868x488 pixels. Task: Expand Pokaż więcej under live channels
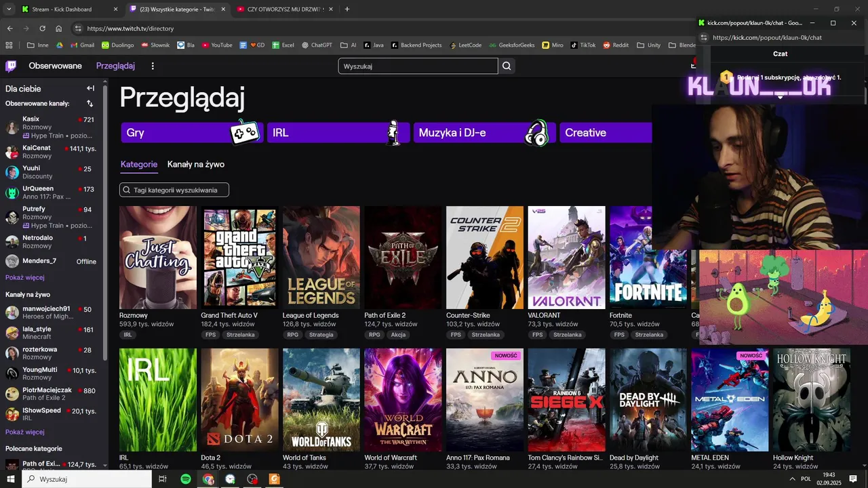[x=25, y=432]
